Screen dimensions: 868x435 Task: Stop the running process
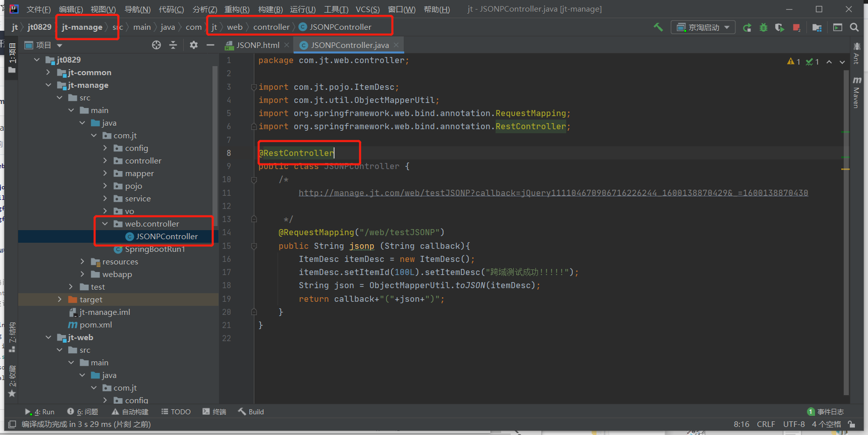796,27
